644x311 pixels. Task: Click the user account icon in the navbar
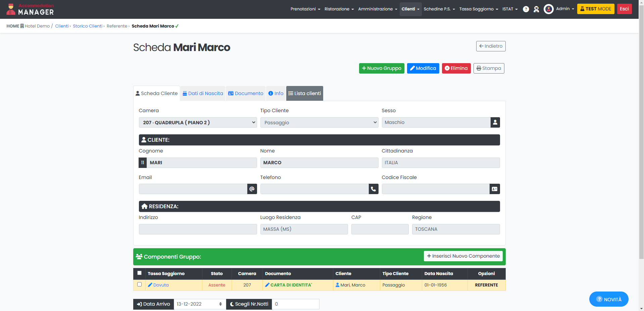pos(536,9)
